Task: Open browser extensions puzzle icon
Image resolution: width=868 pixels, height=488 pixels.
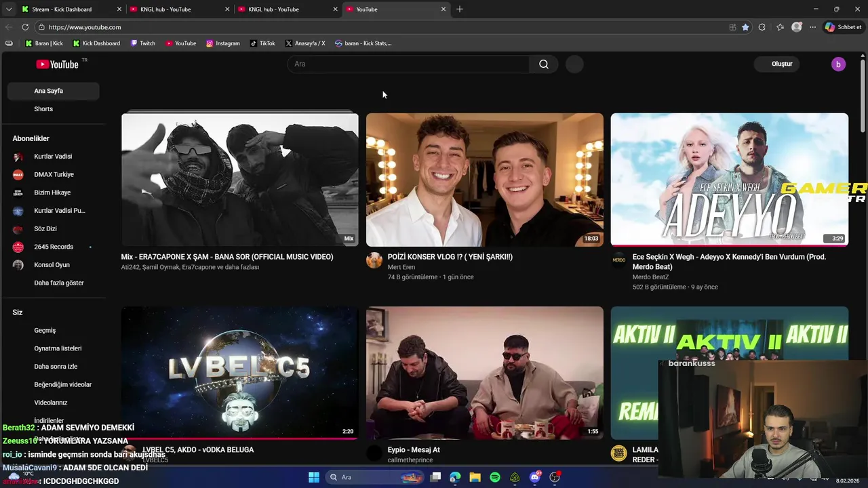Action: pos(762,27)
